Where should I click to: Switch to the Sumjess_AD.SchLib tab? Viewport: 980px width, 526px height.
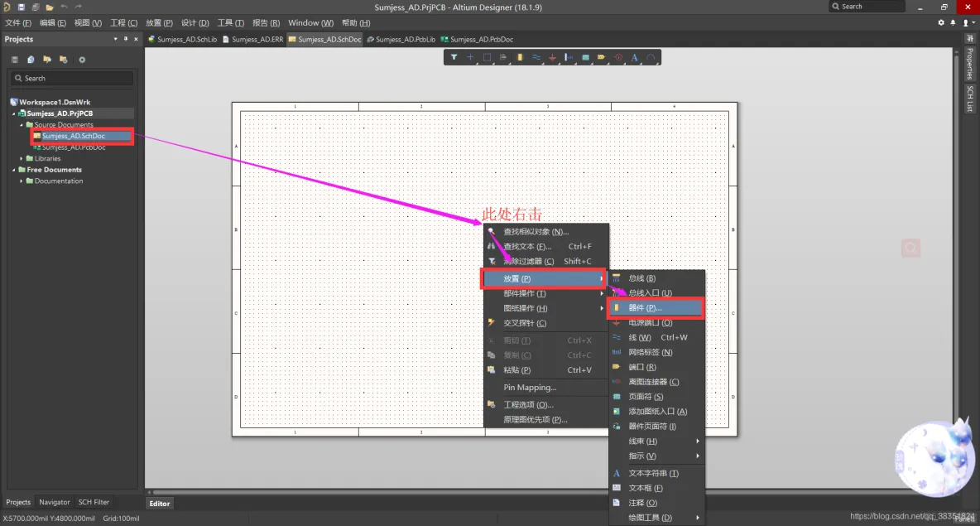182,39
